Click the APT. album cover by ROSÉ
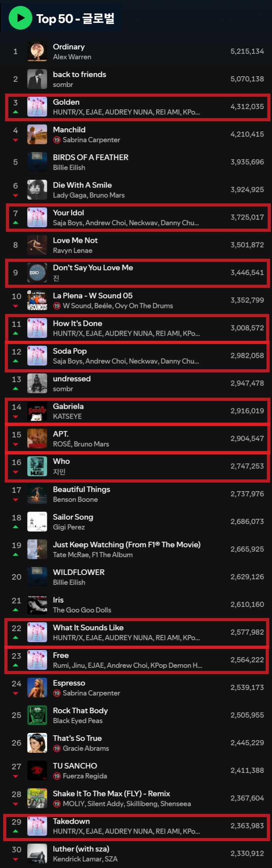 (37, 438)
